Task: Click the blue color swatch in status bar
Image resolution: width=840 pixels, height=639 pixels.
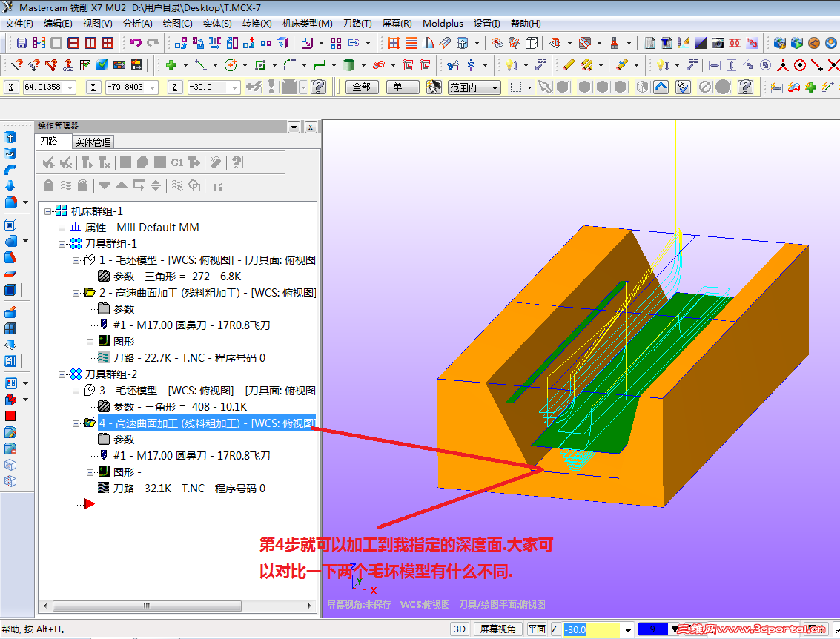Action: (x=652, y=629)
